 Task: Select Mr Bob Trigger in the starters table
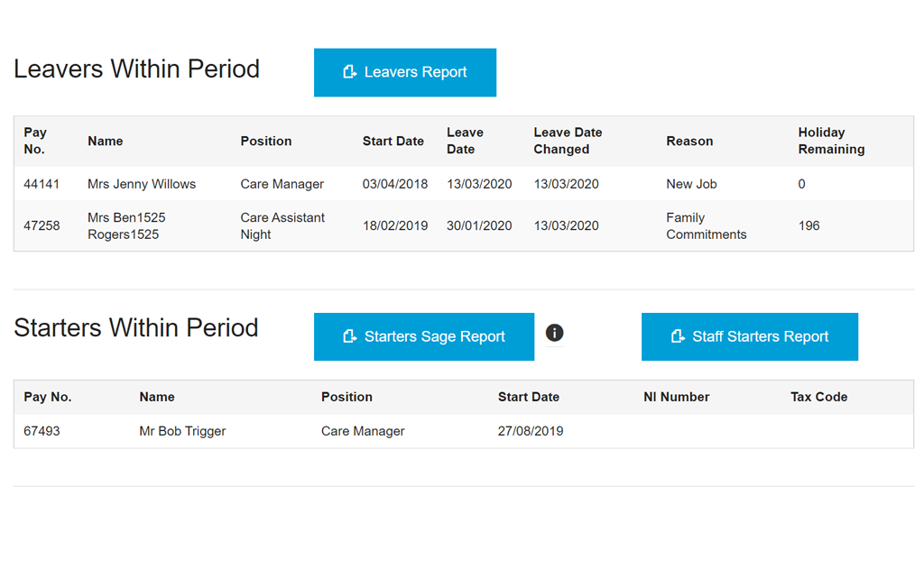click(x=182, y=431)
